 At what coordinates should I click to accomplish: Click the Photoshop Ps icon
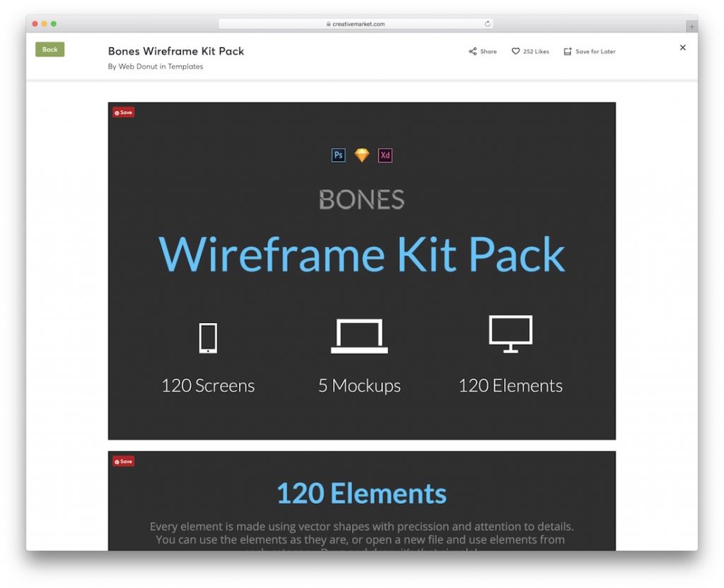[x=339, y=155]
